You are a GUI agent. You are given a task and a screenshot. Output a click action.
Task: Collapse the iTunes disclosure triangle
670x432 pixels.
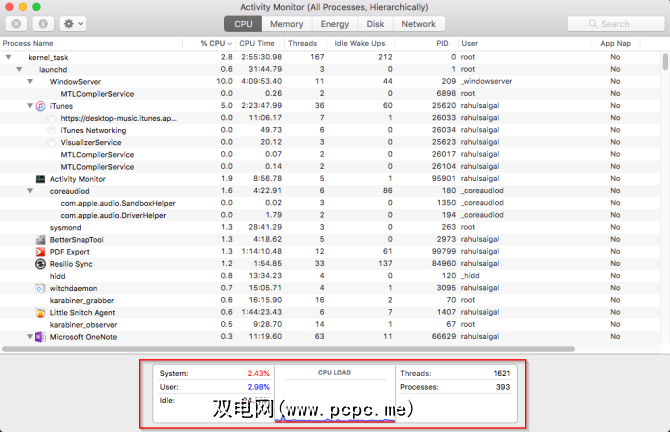pos(30,106)
